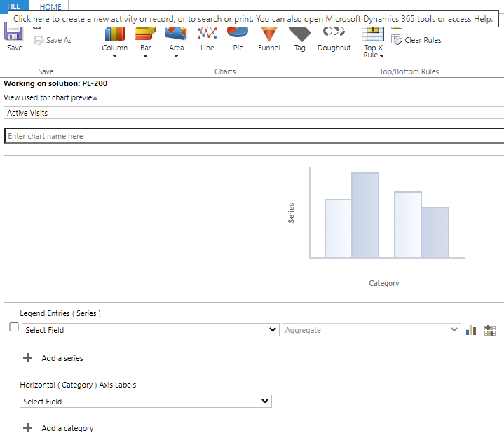Choose the Pie chart icon
This screenshot has width=504, height=438.
pos(238,34)
